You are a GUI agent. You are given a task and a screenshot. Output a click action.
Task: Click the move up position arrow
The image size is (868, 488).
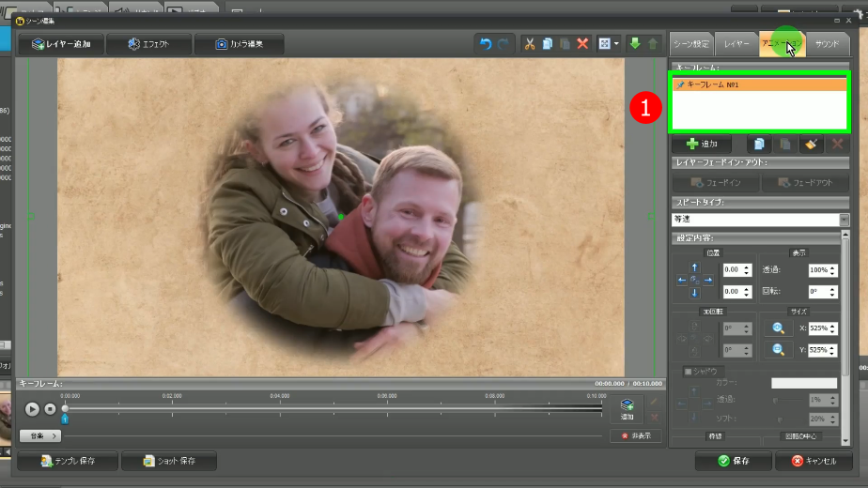694,267
